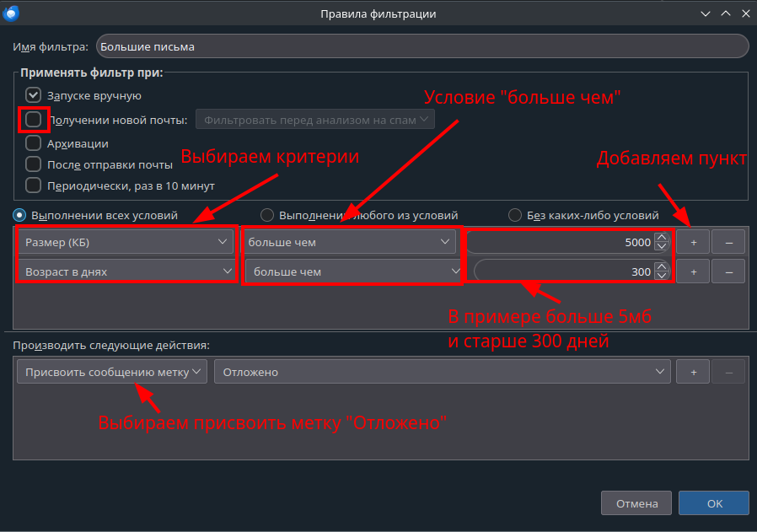Maximize the filter rules window
This screenshot has width=757, height=532.
[x=726, y=13]
